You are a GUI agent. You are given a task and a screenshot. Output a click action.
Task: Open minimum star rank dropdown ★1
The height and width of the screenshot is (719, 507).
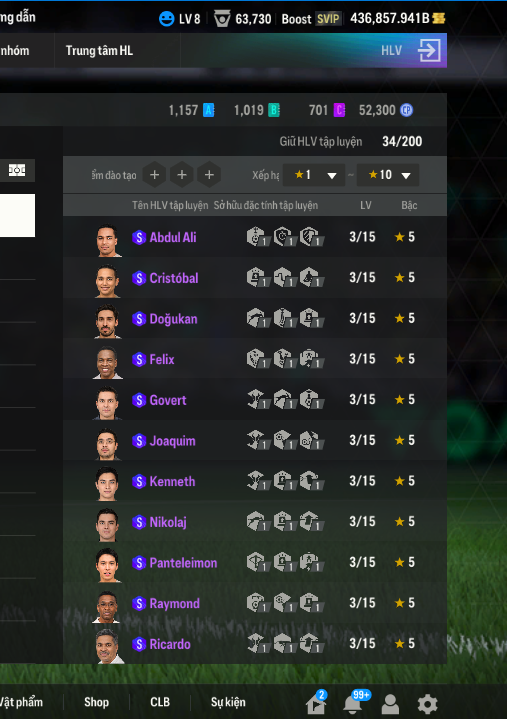[314, 175]
